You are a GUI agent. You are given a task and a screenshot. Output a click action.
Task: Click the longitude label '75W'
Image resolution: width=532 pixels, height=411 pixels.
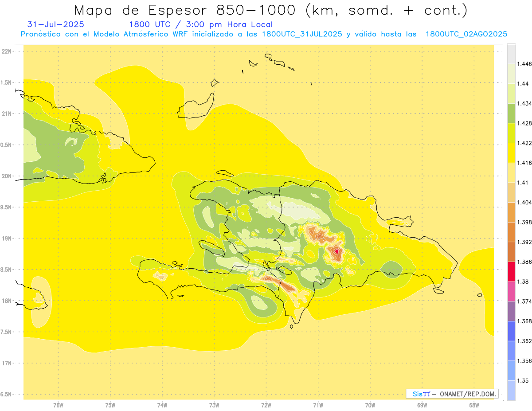(x=110, y=405)
